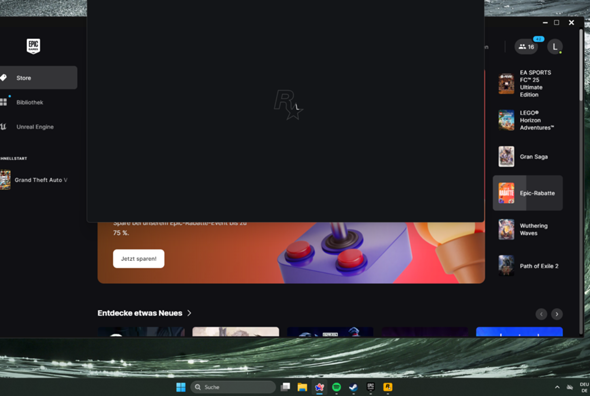Open File Explorer from the taskbar

[302, 387]
